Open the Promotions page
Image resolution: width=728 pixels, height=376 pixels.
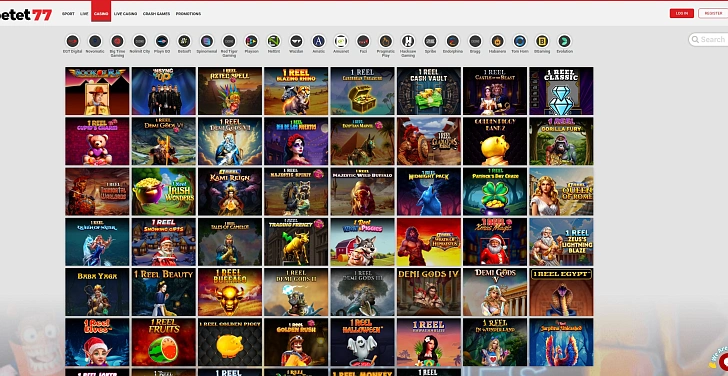[x=188, y=14]
